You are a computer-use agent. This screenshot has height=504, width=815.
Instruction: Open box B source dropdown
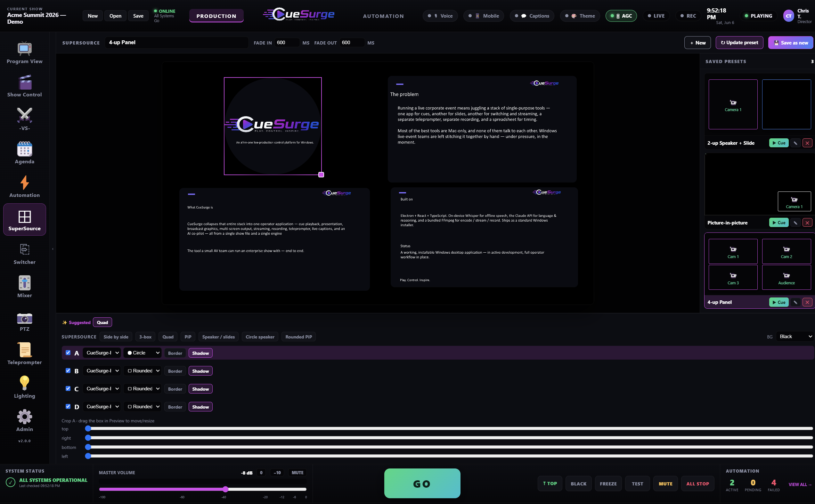pyautogui.click(x=102, y=371)
